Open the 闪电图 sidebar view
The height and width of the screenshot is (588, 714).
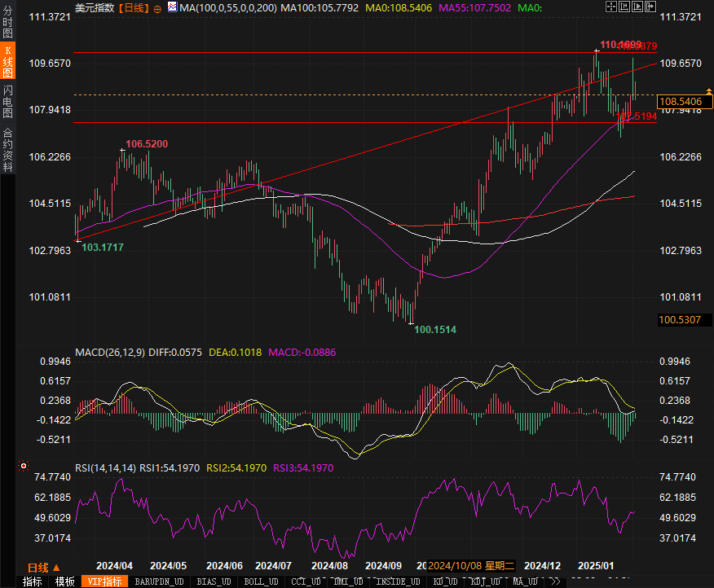coord(7,101)
